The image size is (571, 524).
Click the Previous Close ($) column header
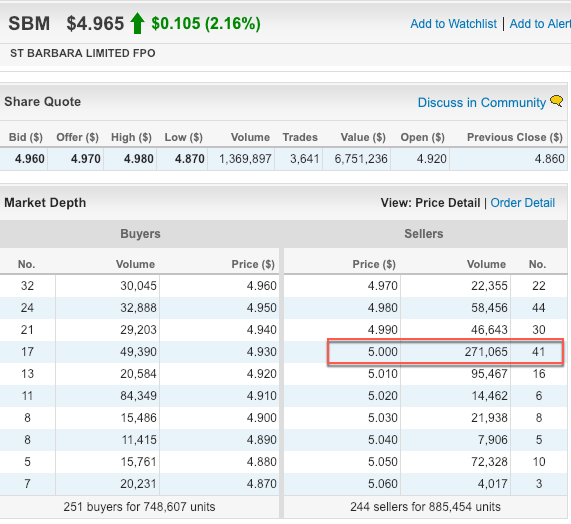tap(515, 137)
